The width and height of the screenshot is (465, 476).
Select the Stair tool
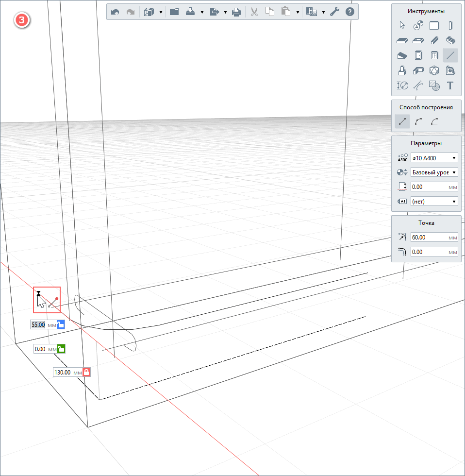(450, 40)
